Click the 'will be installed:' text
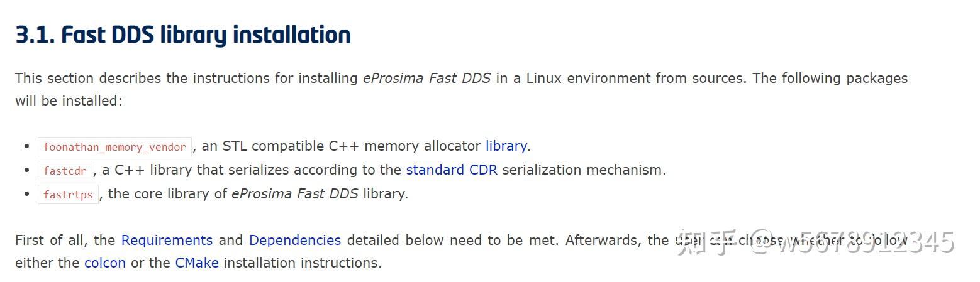This screenshot has width=980, height=282. (69, 100)
